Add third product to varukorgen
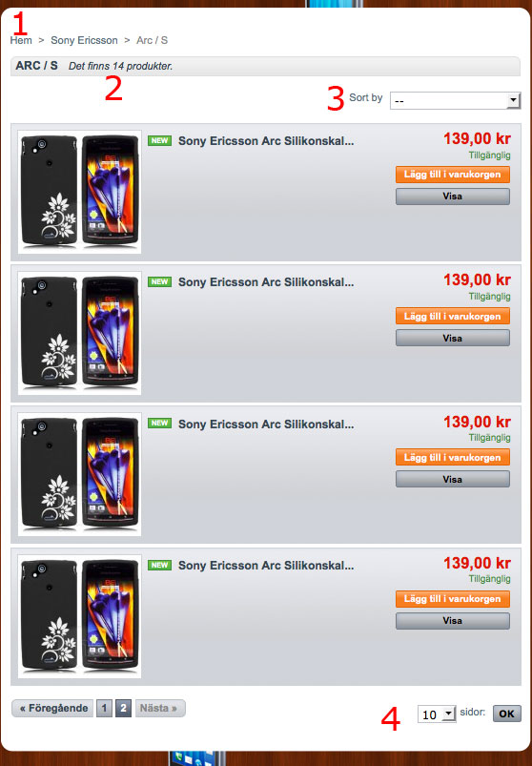 (x=453, y=457)
